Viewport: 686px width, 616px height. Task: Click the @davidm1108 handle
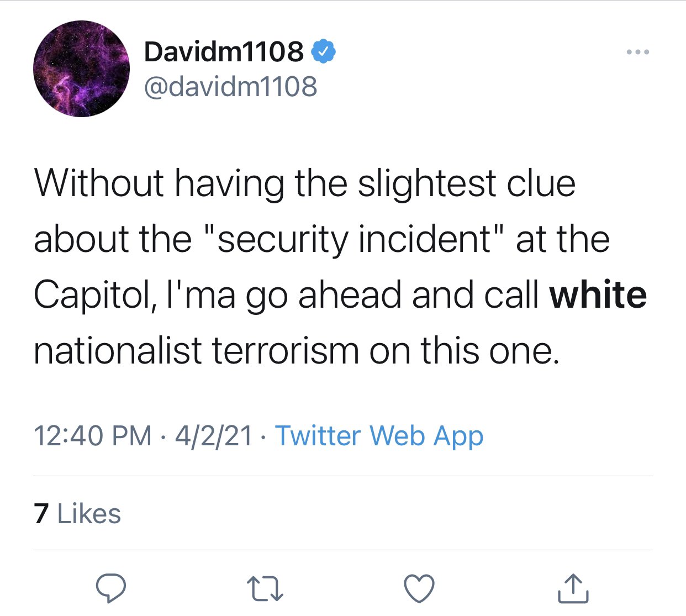[230, 87]
